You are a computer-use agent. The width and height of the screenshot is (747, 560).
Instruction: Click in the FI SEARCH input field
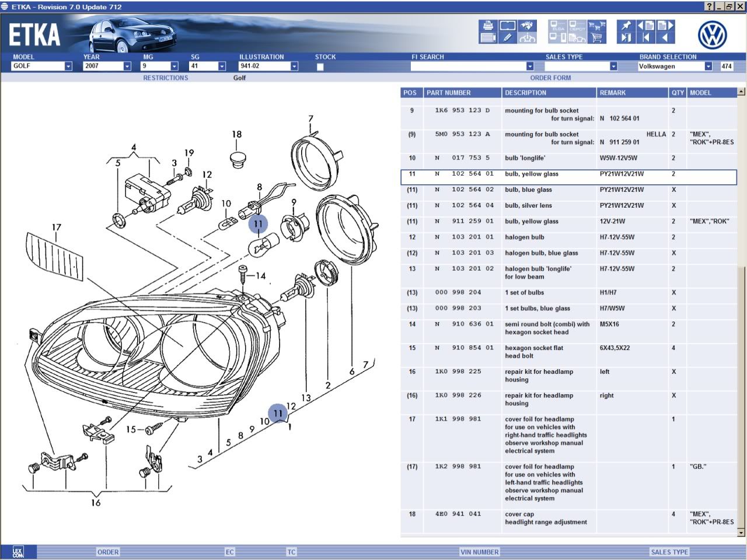(469, 66)
